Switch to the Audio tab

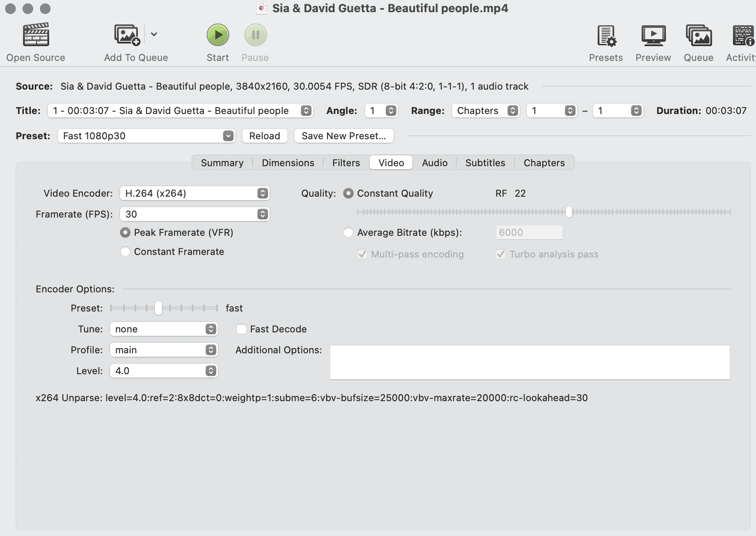434,163
